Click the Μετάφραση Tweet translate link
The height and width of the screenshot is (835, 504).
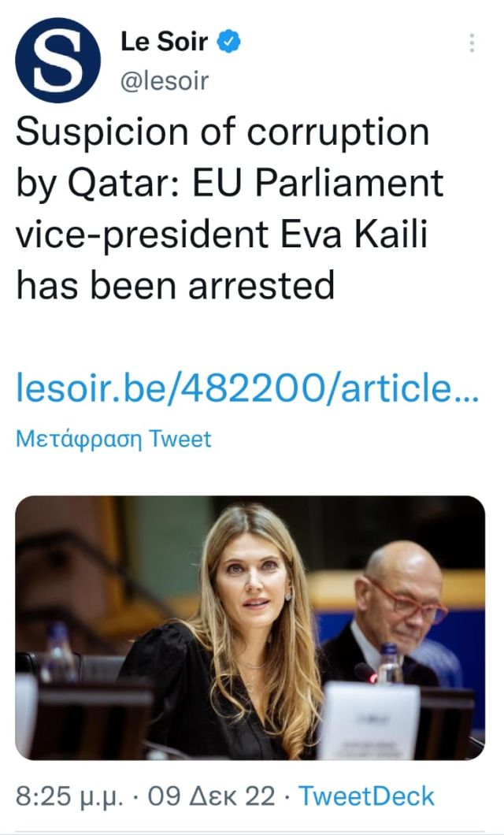tap(113, 439)
